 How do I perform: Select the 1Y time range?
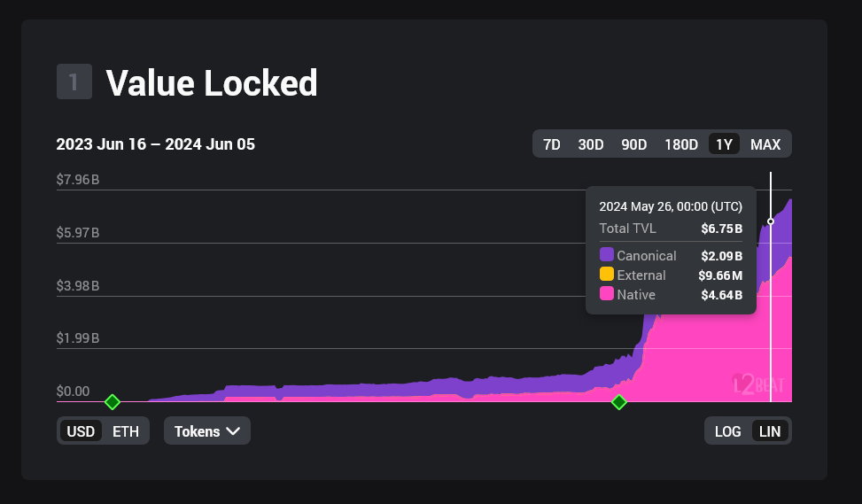[724, 144]
